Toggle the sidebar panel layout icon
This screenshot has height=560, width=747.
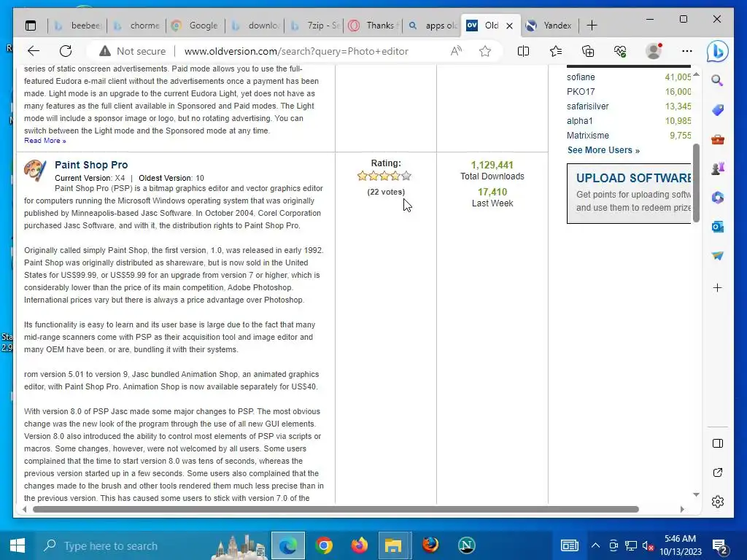tap(718, 443)
